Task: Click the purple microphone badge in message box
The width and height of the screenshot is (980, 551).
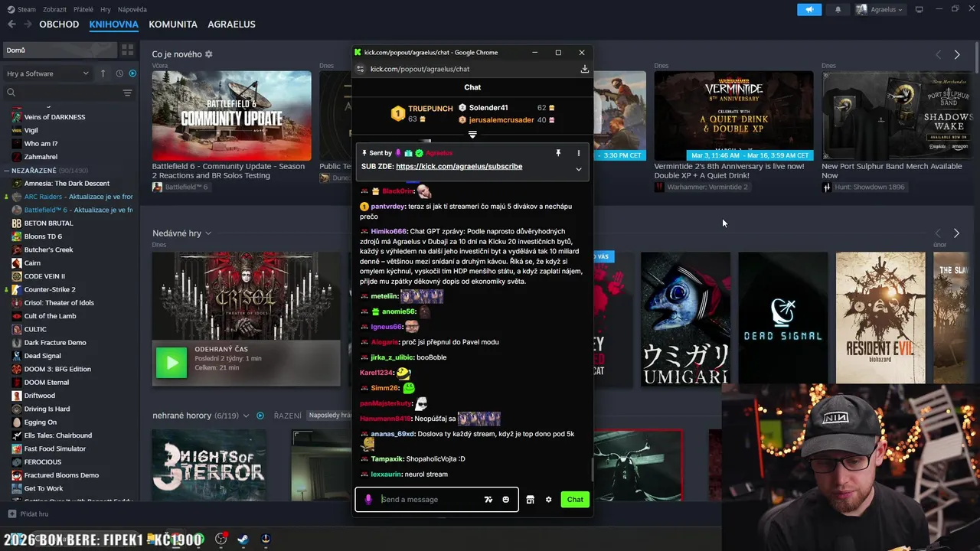Action: [368, 500]
